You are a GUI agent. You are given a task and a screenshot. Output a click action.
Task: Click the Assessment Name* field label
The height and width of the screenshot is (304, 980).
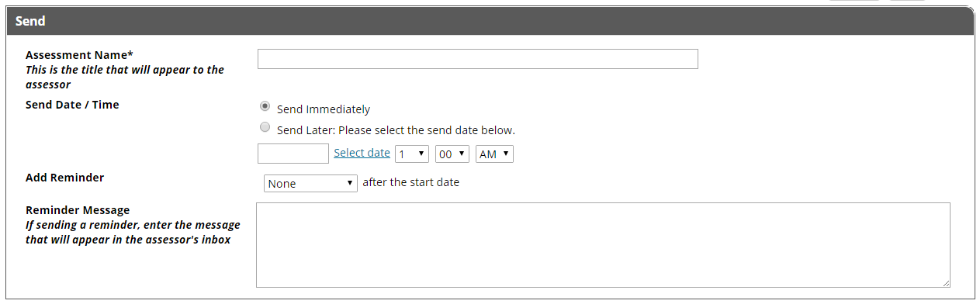tap(79, 55)
